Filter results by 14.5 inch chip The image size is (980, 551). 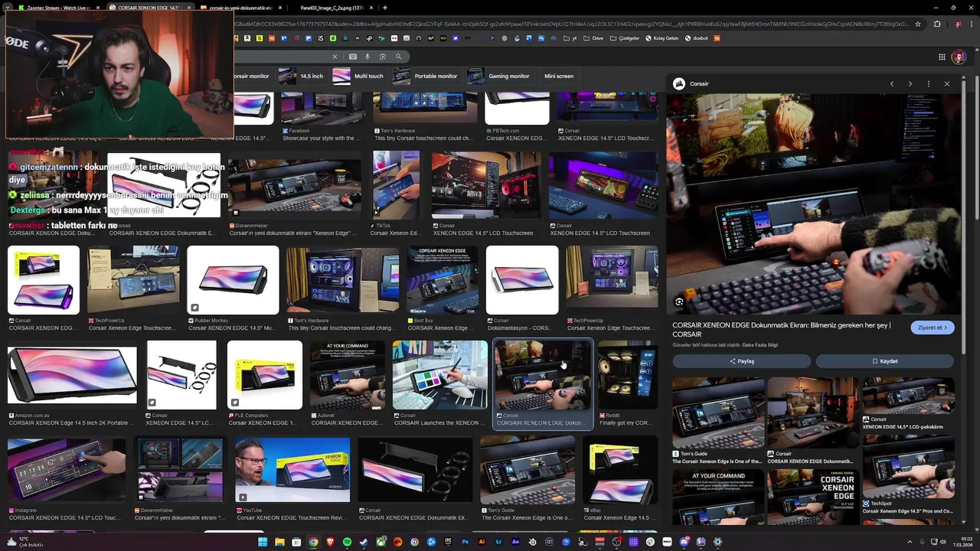click(301, 76)
